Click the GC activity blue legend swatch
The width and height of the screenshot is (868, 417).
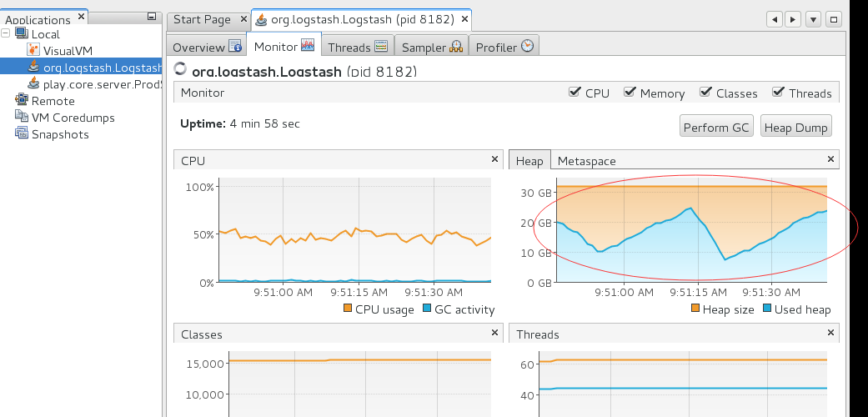[427, 309]
